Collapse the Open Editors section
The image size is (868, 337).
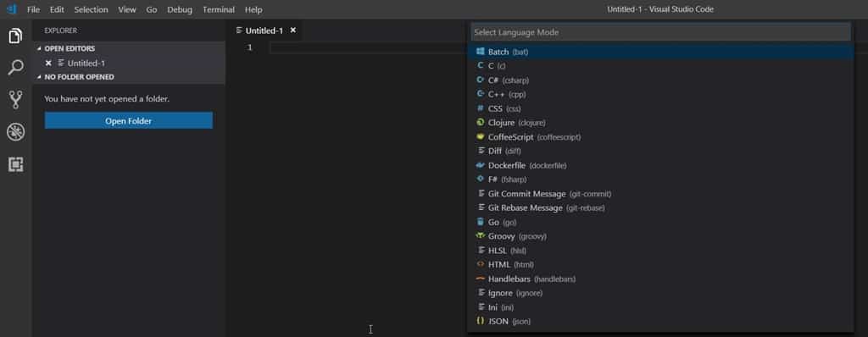point(39,49)
